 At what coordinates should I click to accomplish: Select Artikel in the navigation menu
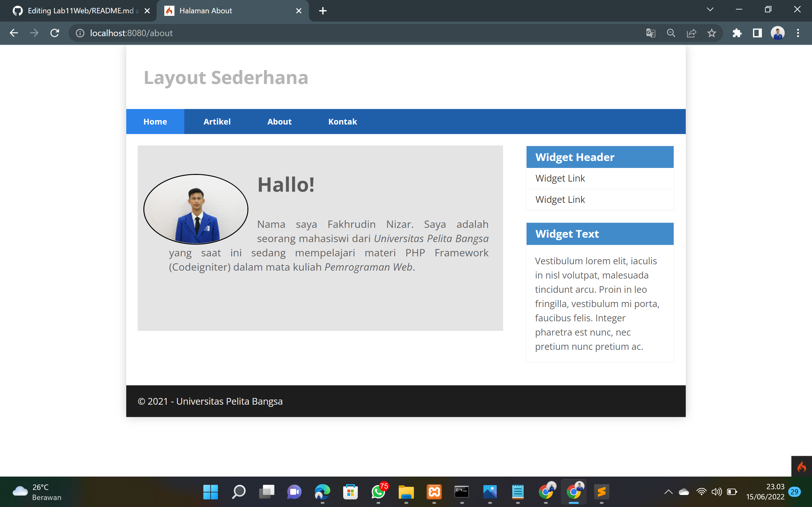[217, 121]
